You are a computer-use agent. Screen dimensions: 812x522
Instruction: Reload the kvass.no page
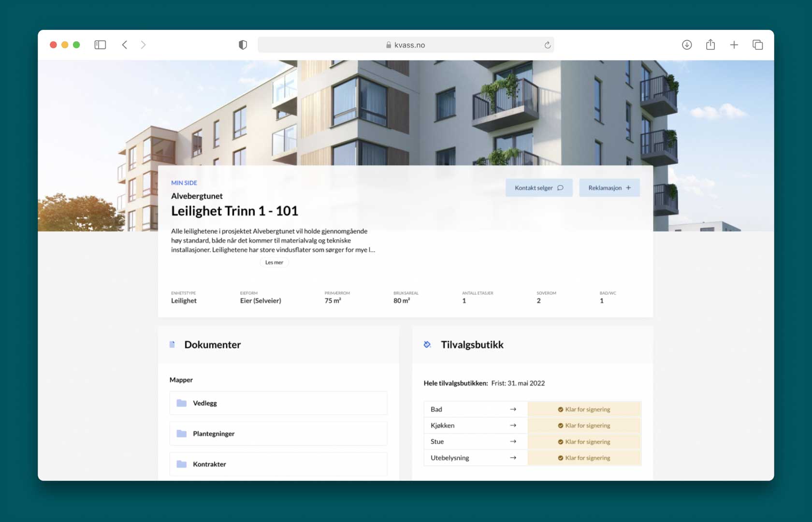click(547, 45)
